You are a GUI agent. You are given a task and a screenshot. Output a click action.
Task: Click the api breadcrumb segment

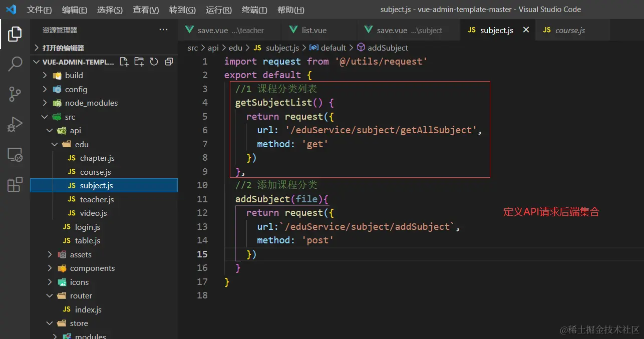pos(213,48)
